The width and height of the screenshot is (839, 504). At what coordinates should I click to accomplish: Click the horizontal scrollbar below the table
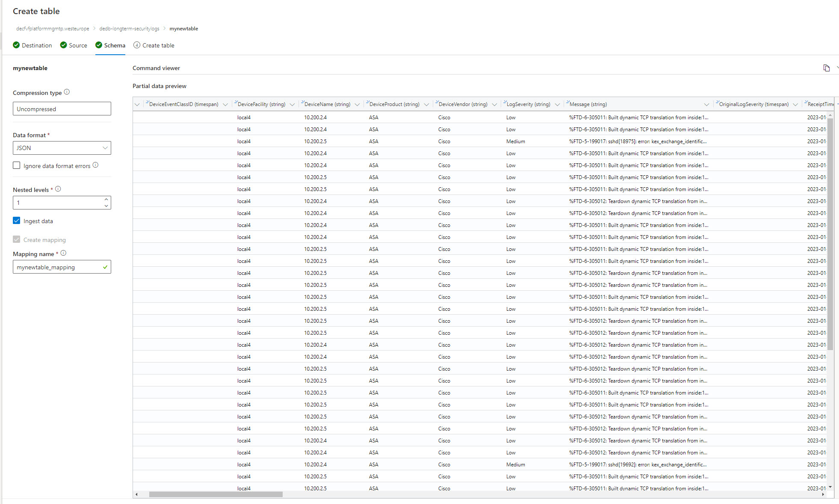[216, 494]
